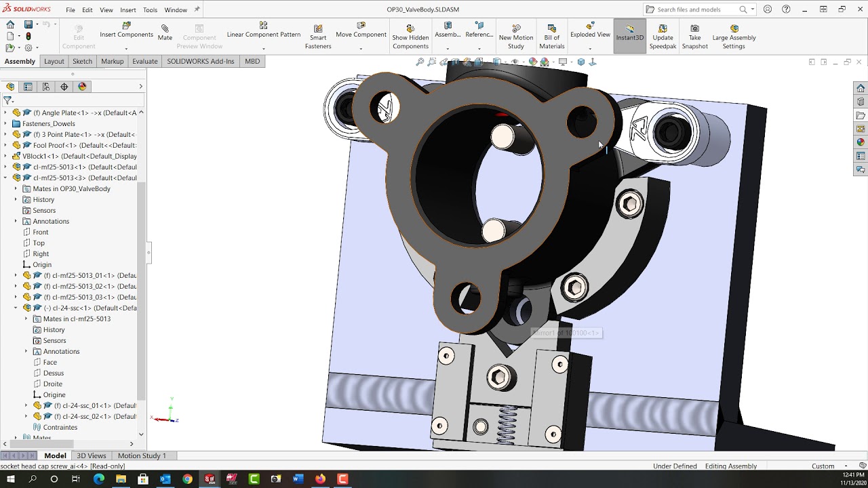Viewport: 868px width, 488px height.
Task: Click the Home icon in the quick toolbar
Action: (10, 24)
